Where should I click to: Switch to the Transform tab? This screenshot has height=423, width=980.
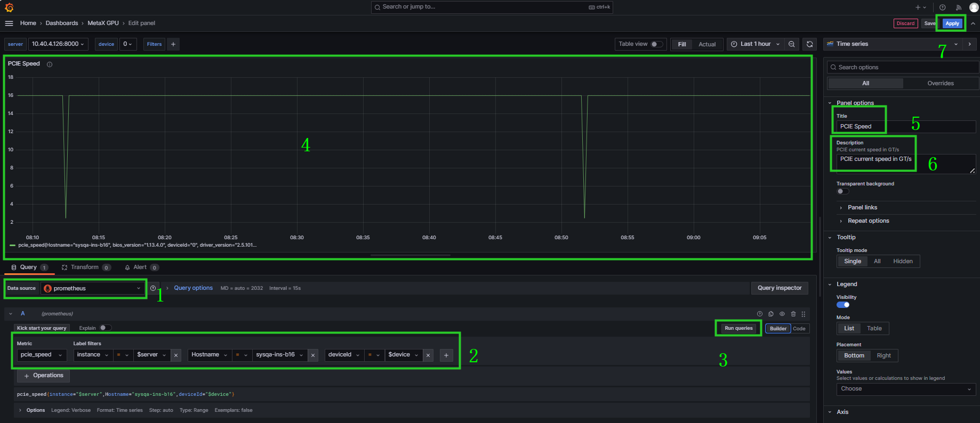pos(84,267)
